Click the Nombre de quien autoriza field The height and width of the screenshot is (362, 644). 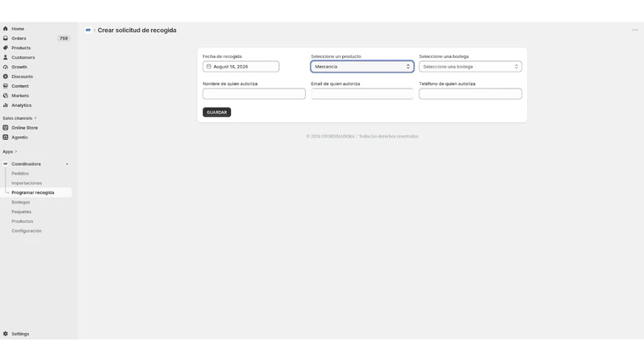click(254, 94)
